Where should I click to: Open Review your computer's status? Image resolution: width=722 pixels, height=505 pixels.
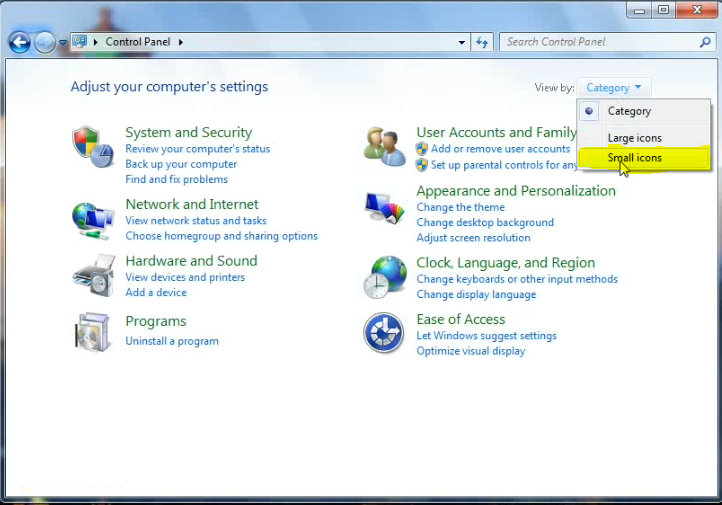pyautogui.click(x=198, y=149)
